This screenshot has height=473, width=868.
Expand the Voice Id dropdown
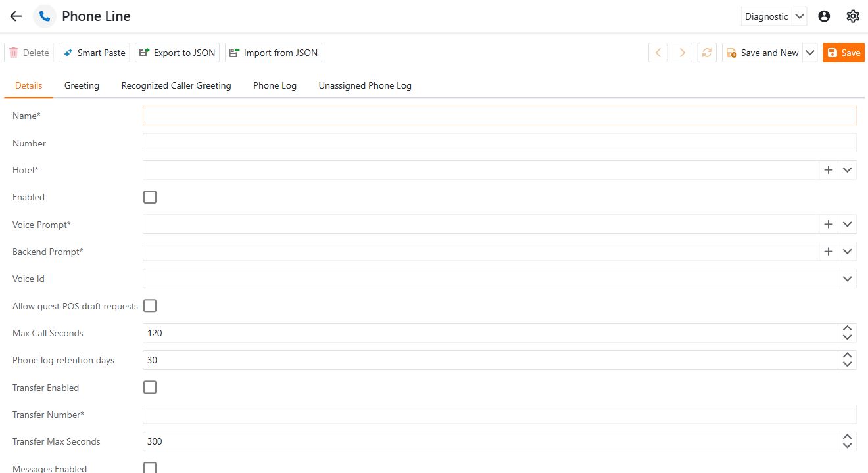pos(847,279)
